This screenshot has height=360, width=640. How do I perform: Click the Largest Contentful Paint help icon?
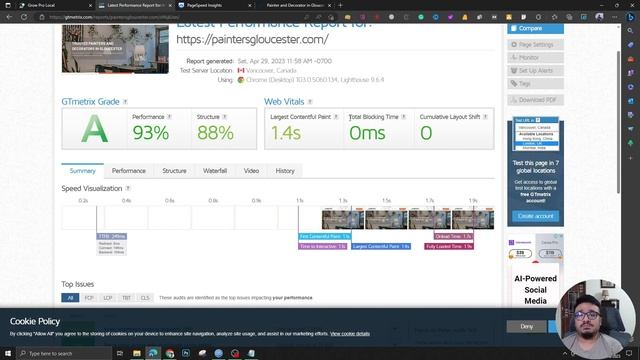pos(336,117)
